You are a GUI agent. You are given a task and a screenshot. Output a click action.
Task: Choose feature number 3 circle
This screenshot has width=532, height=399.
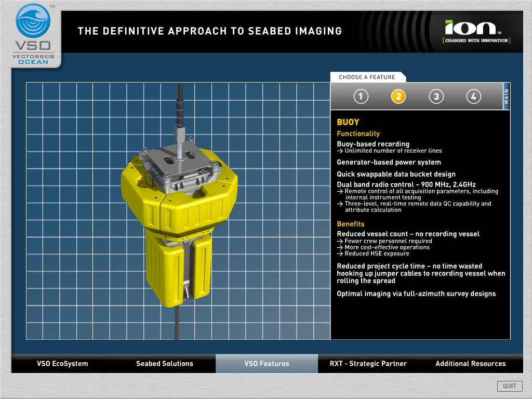coord(436,97)
